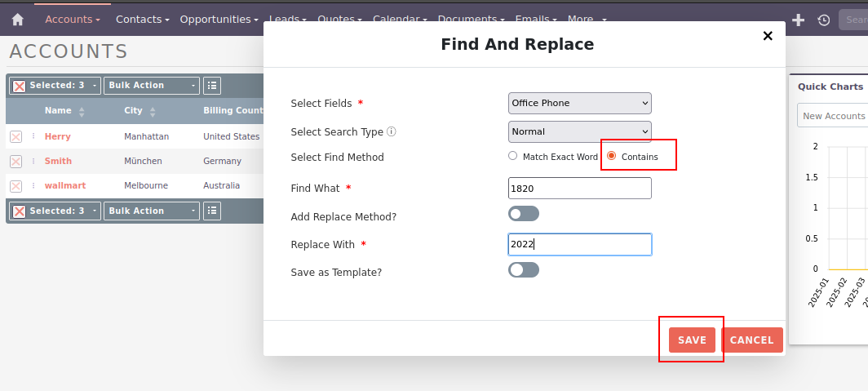Screen dimensions: 868x391
Task: Click the column chooser icon in top toolbar
Action: click(x=212, y=85)
